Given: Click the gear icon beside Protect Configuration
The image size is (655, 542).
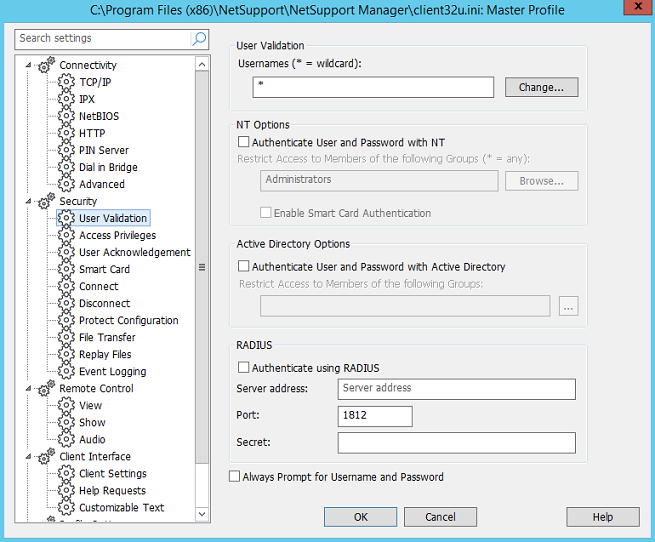Looking at the screenshot, I should point(66,320).
